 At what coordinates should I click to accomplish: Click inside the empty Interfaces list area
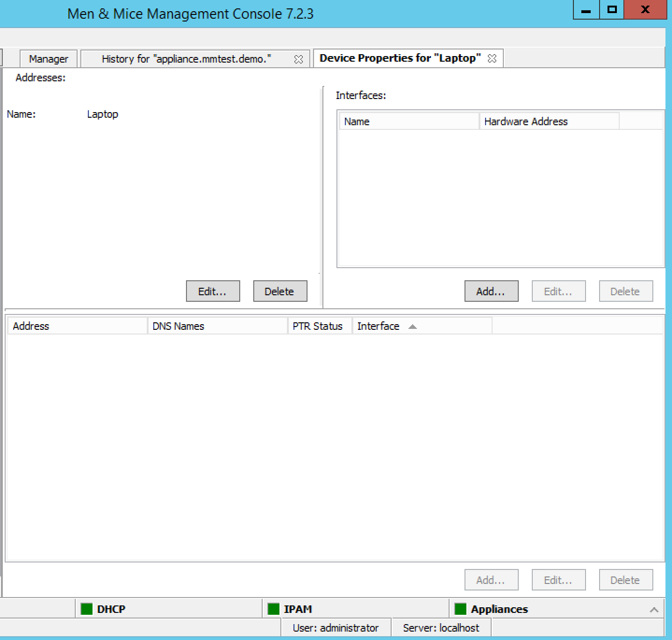500,196
